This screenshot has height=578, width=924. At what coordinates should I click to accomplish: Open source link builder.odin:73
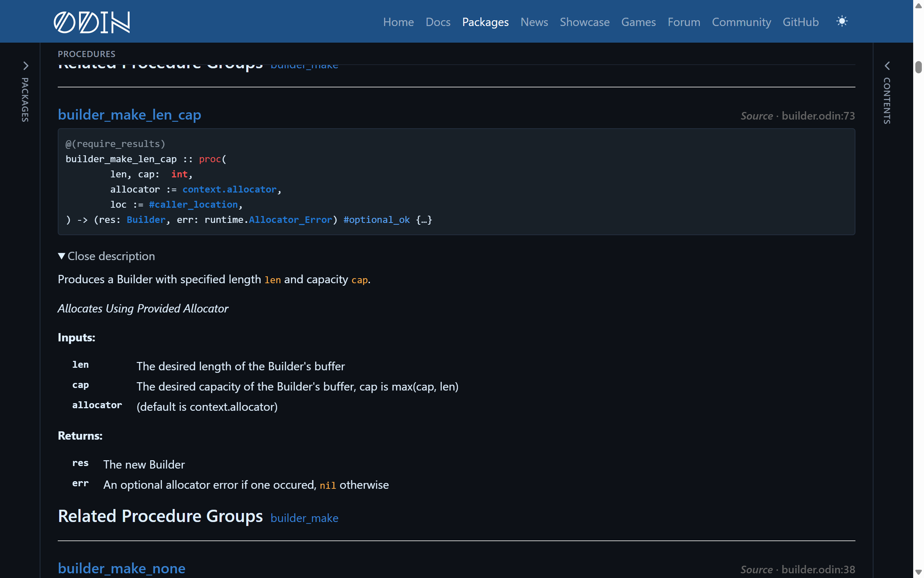click(x=818, y=116)
